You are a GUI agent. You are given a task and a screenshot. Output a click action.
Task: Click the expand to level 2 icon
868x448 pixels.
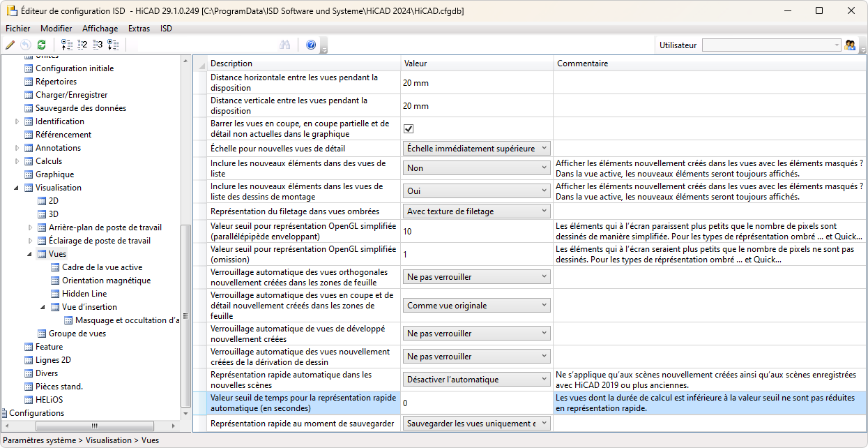click(x=82, y=45)
